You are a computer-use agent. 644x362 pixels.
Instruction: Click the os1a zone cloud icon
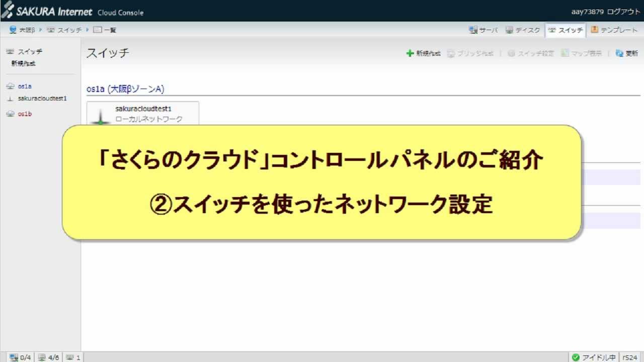(x=11, y=86)
